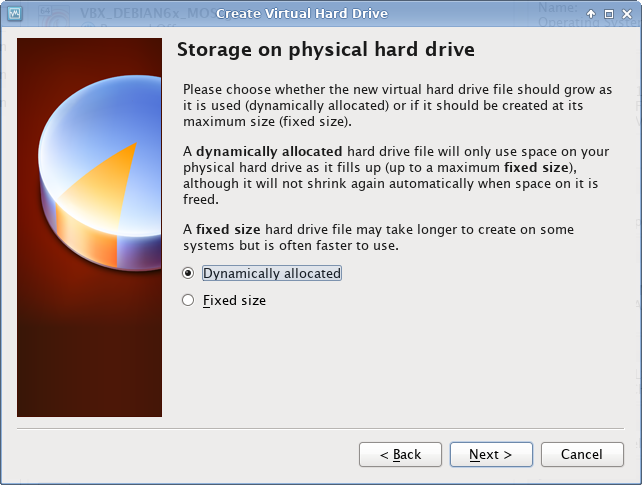Click the bold "dynamically allocated" text in description
The width and height of the screenshot is (642, 485).
tap(269, 151)
